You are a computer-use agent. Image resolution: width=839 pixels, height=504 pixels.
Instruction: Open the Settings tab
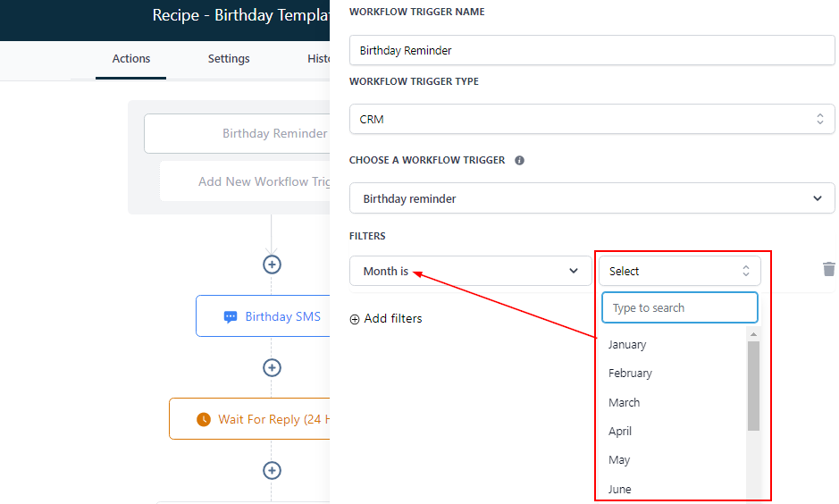[229, 59]
